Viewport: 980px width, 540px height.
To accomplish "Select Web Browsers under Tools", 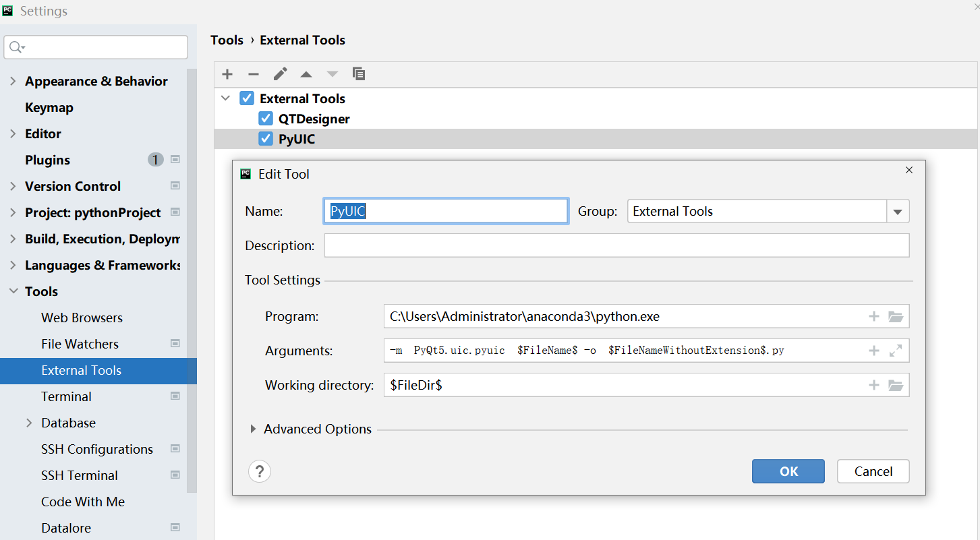I will click(x=82, y=318).
